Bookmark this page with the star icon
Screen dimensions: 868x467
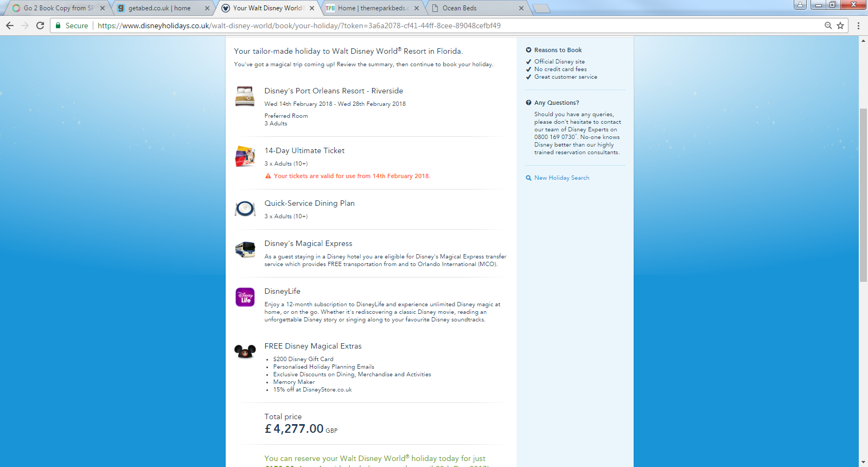(840, 26)
